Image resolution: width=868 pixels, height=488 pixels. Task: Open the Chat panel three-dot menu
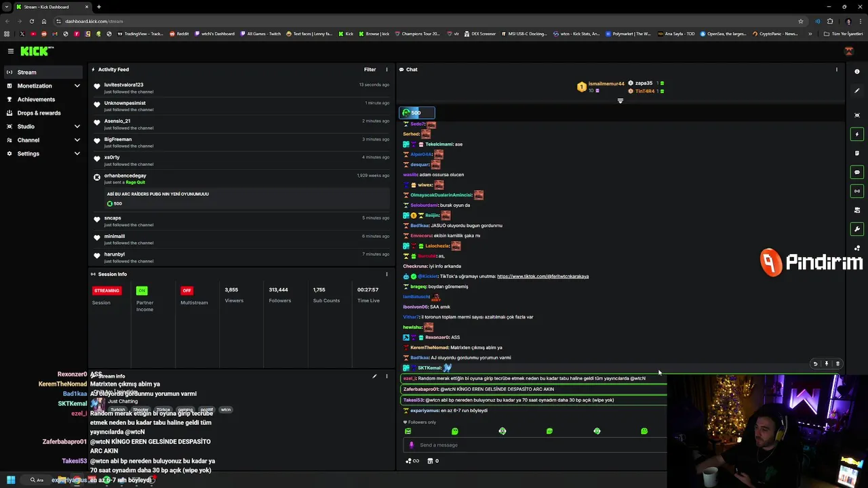837,69
